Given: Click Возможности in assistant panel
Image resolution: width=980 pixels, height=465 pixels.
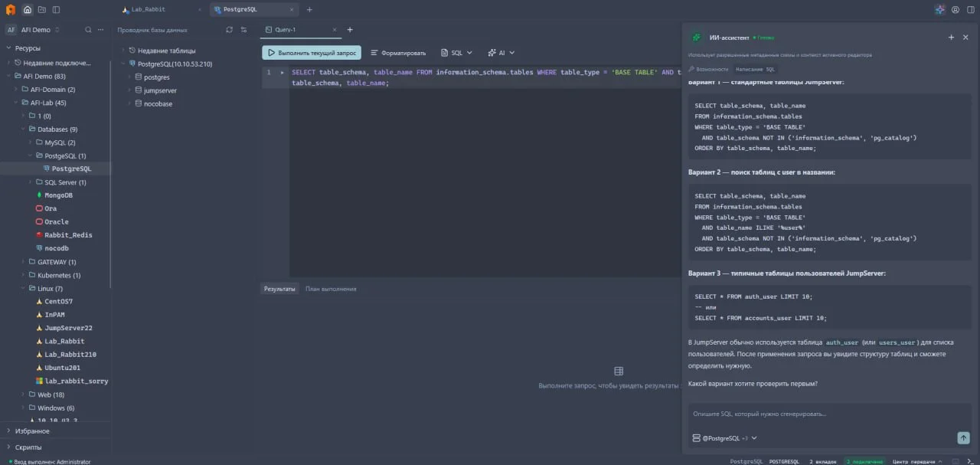Looking at the screenshot, I should pos(709,69).
